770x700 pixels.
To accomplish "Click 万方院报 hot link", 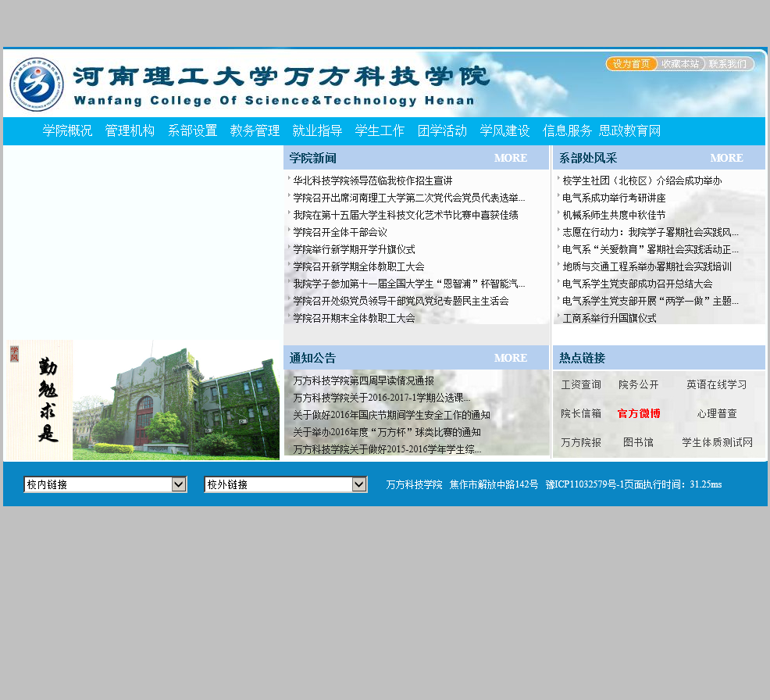I will (581, 443).
